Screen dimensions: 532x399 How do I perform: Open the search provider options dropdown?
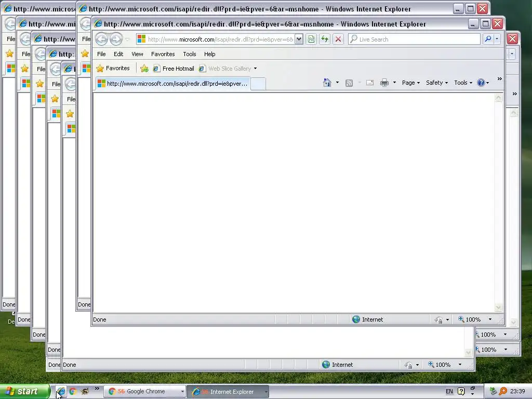(497, 39)
